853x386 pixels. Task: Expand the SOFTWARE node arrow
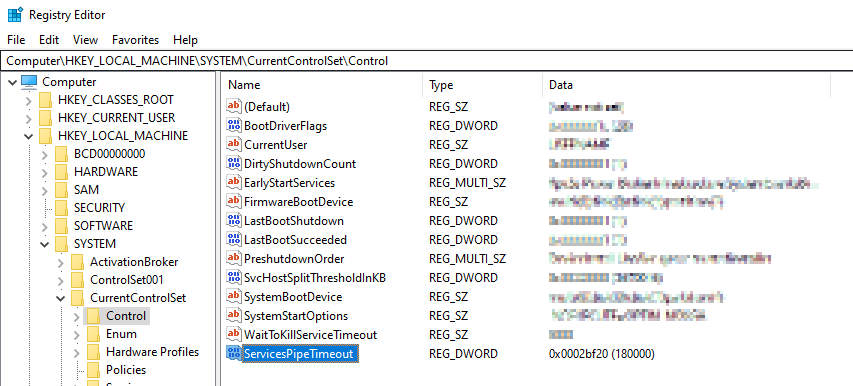(45, 226)
